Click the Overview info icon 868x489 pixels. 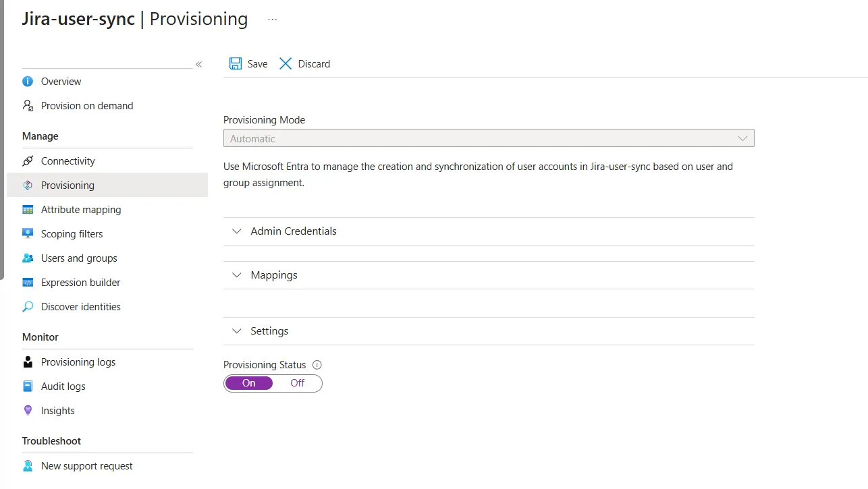[28, 82]
